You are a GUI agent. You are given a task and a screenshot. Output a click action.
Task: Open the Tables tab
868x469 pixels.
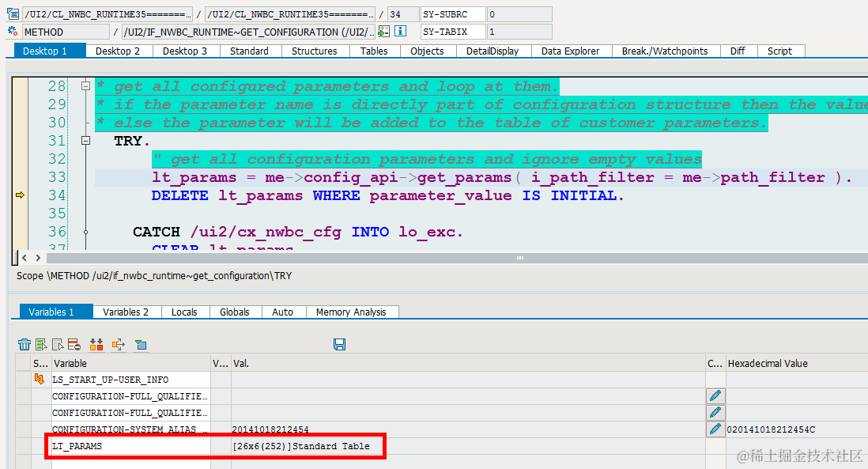click(x=374, y=51)
